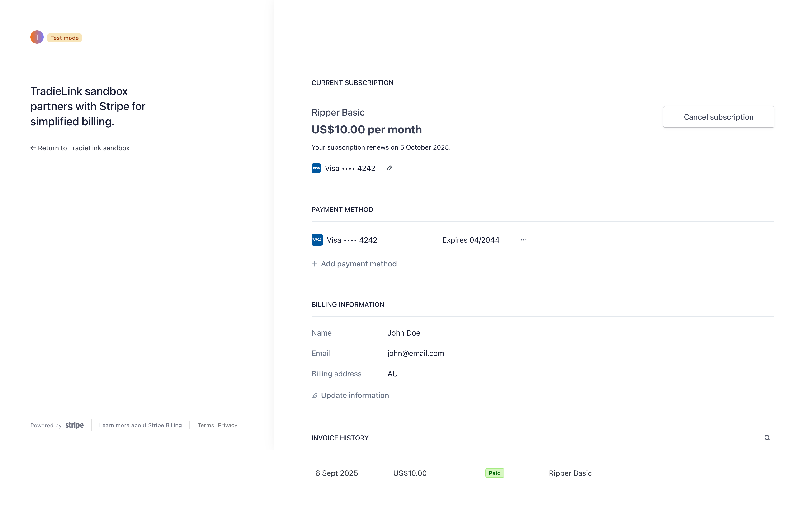This screenshot has width=812, height=530.
Task: Click Ripper Basic plan name heading
Action: pos(338,113)
